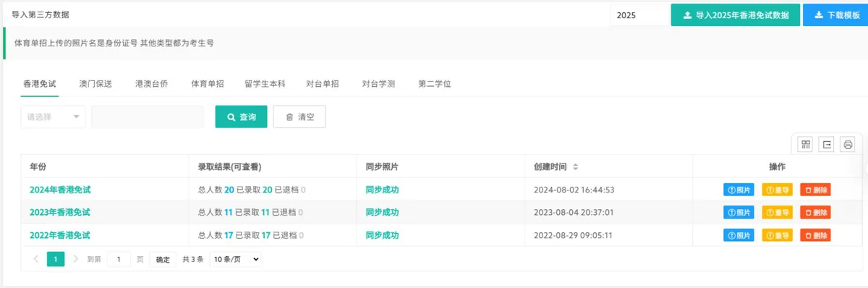The width and height of the screenshot is (868, 288).
Task: Click 照片 button for 2024年香港免试
Action: pyautogui.click(x=739, y=190)
